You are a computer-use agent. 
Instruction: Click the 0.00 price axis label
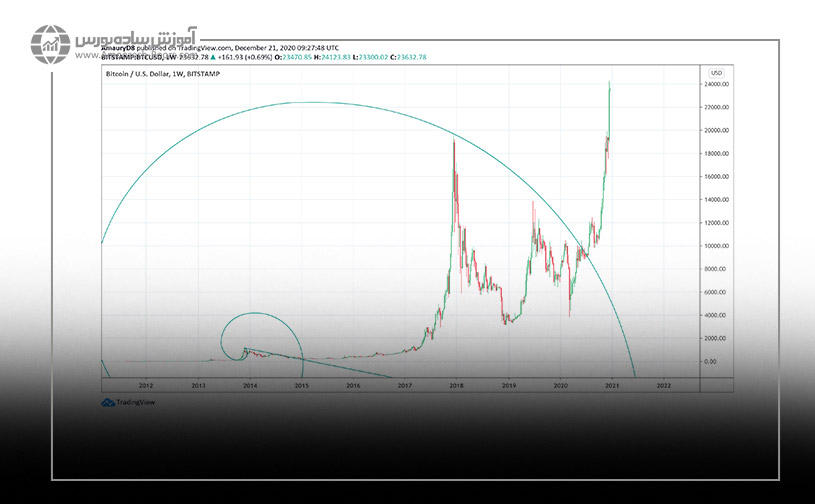point(710,361)
